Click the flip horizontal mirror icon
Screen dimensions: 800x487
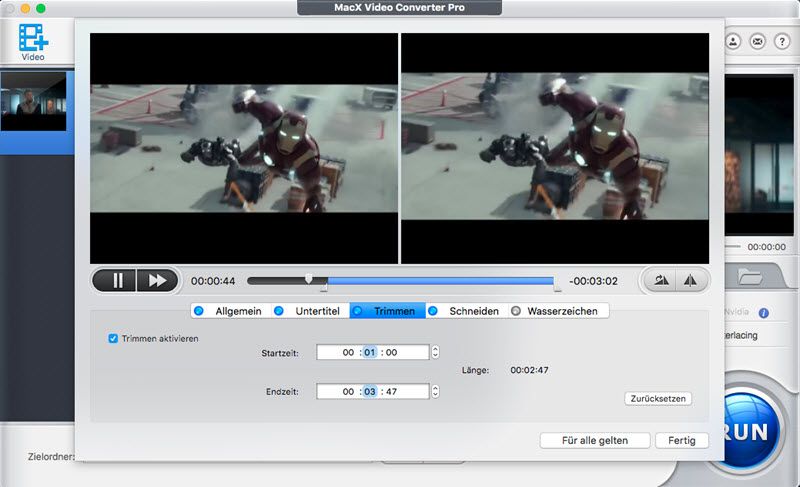pyautogui.click(x=690, y=280)
